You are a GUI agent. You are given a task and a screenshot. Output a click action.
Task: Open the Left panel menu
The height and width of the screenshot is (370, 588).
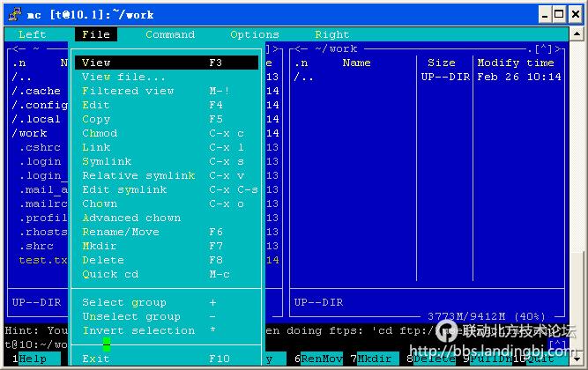(33, 34)
